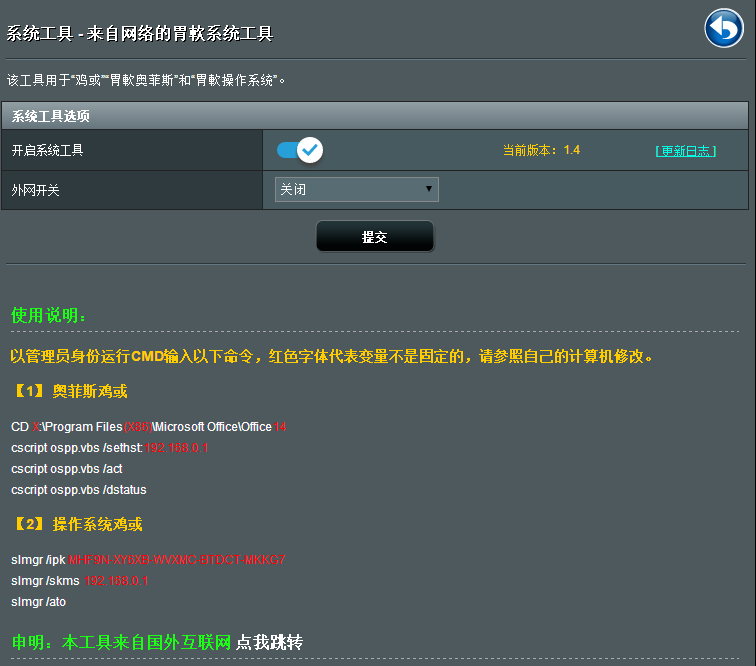Click the slmgr /ato command line
Viewport: 756px width, 666px height.
click(x=38, y=602)
